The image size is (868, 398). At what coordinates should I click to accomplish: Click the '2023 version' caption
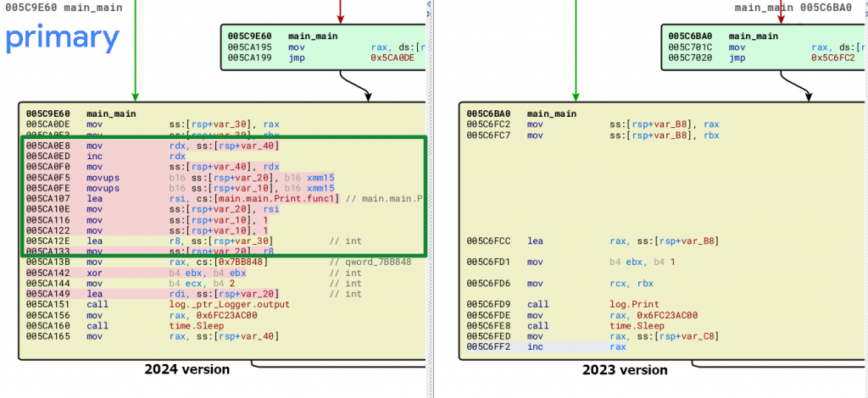624,370
